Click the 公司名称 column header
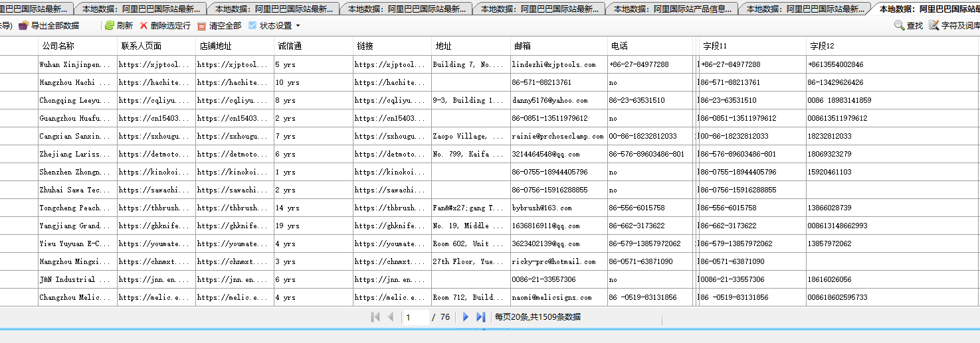This screenshot has height=343, width=980. point(78,46)
